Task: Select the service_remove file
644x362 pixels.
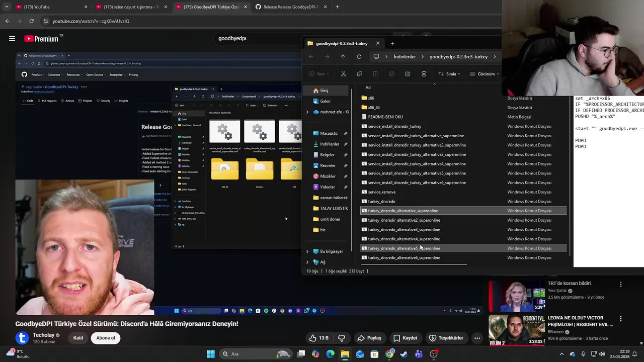Action: 382,192
